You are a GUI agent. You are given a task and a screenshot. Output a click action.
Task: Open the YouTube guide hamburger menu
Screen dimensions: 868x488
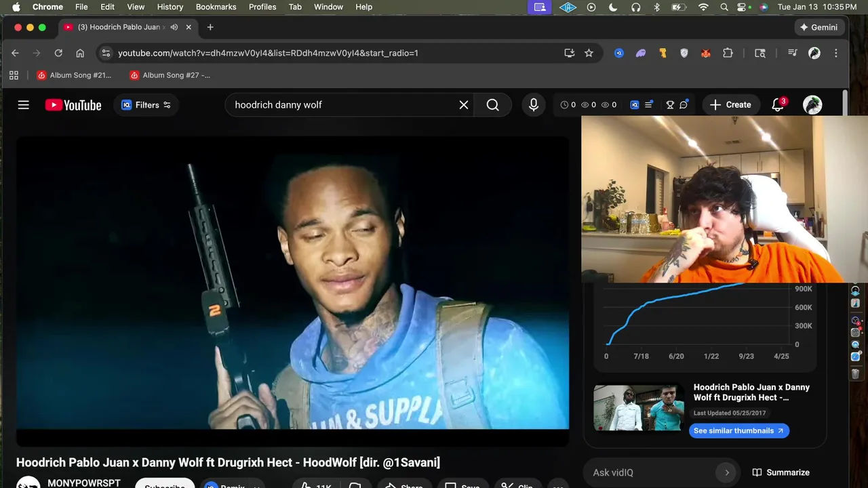pyautogui.click(x=24, y=105)
